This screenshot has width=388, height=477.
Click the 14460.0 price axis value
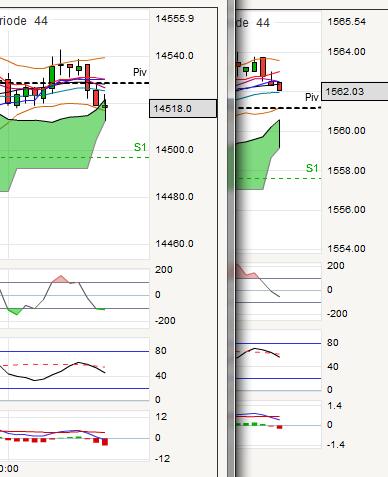point(175,244)
